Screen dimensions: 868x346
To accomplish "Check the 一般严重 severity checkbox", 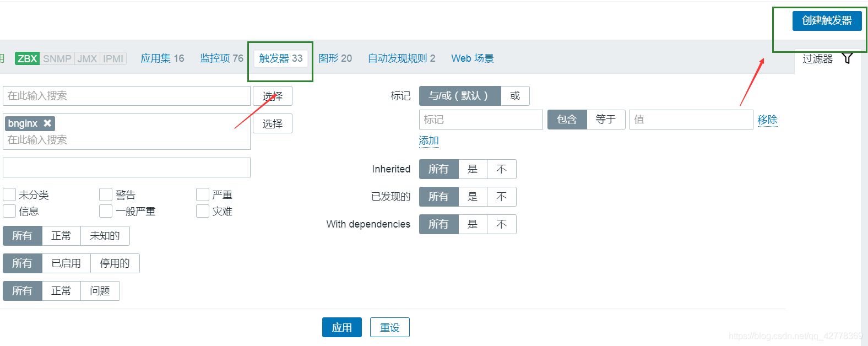I will [x=106, y=211].
